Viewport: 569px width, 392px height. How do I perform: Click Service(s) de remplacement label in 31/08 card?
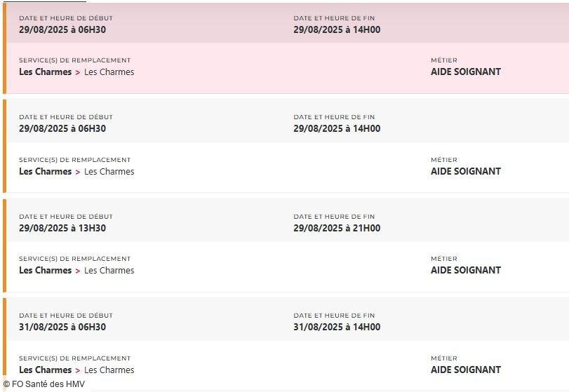74,358
